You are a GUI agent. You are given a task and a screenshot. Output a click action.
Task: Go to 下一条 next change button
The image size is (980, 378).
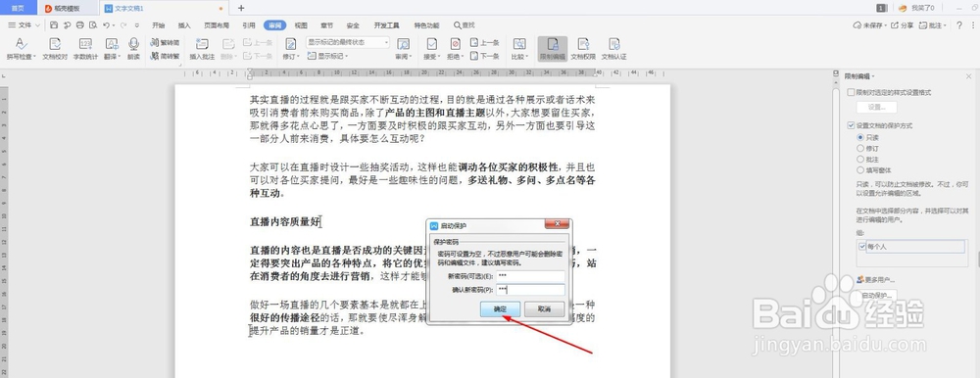click(484, 56)
